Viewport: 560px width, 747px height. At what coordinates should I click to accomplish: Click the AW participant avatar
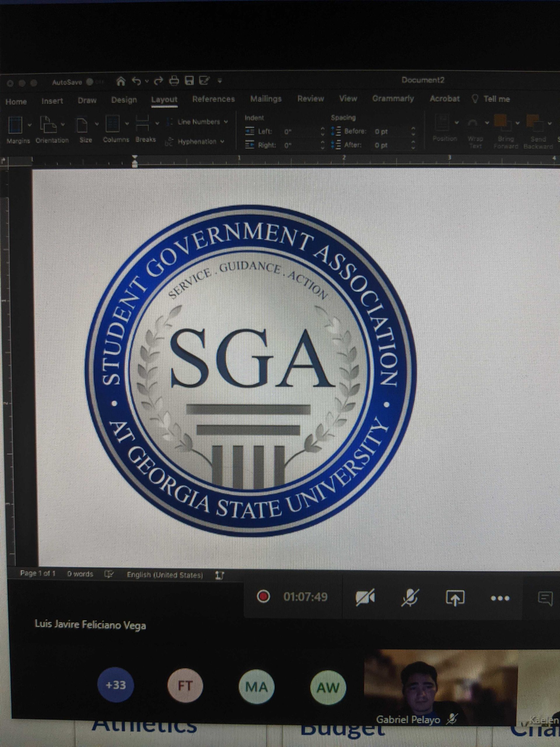(328, 687)
